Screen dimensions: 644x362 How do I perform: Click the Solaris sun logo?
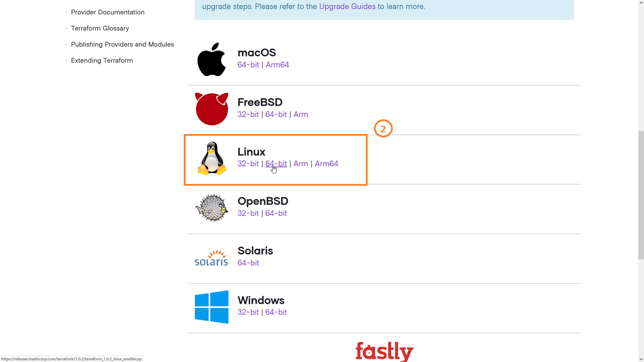pos(211,257)
